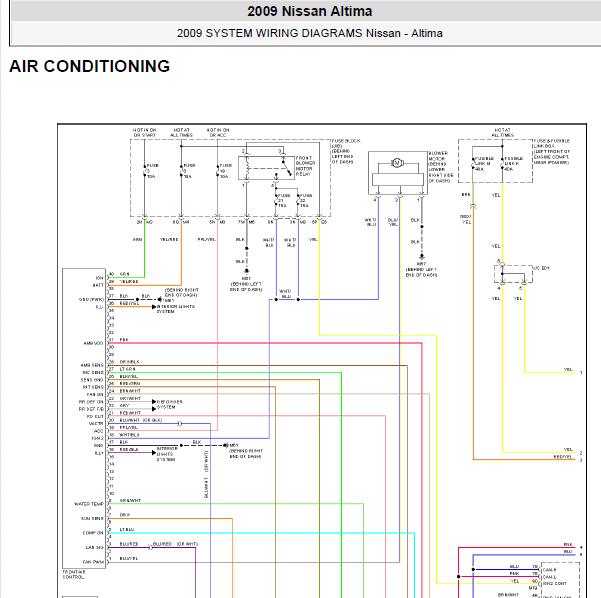Click the "PNK" wire label at pin 31
Viewport: 601px width, 598px height.
click(x=124, y=340)
